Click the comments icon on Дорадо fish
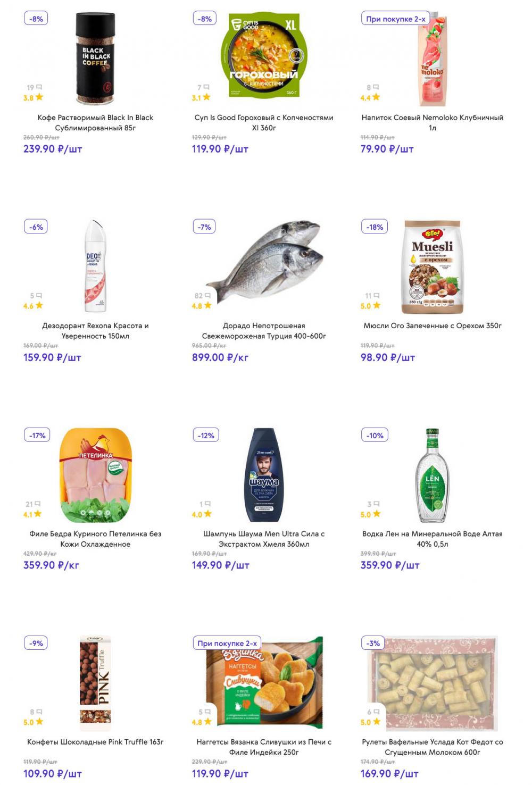Image resolution: width=532 pixels, height=785 pixels. 207,296
